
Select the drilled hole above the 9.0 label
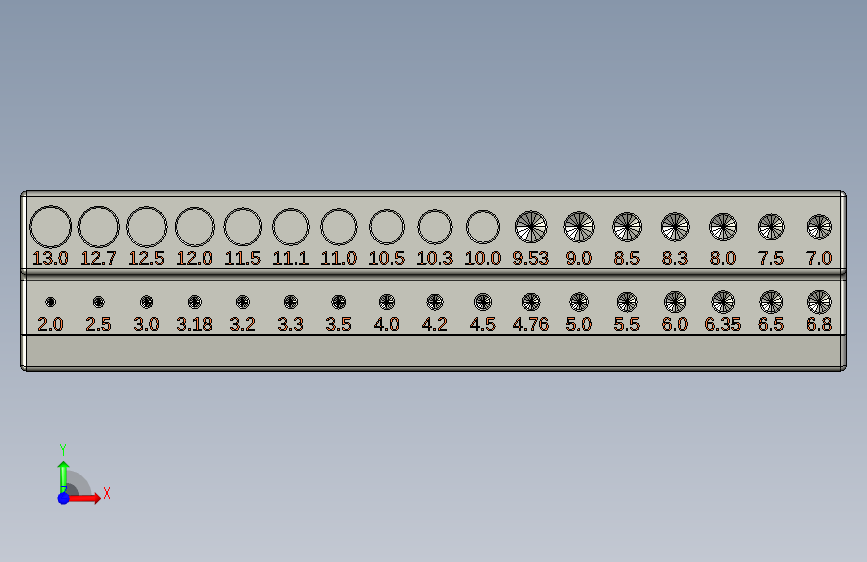coord(579,227)
